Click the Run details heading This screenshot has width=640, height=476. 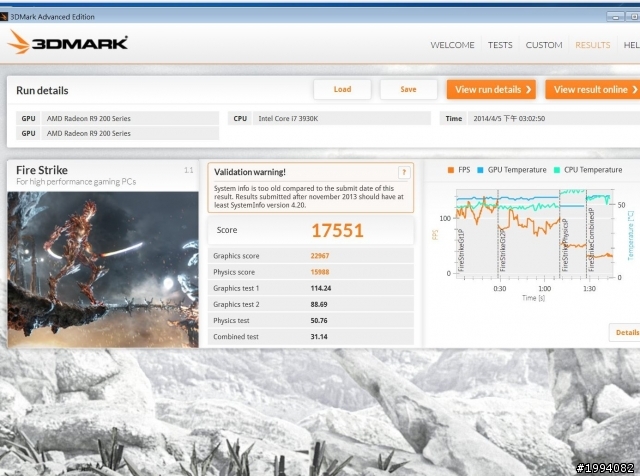[42, 91]
